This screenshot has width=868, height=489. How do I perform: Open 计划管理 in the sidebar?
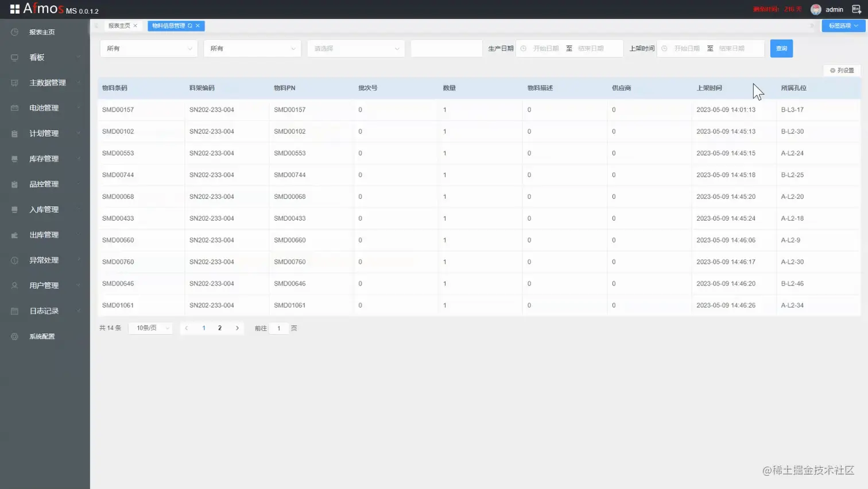[44, 133]
